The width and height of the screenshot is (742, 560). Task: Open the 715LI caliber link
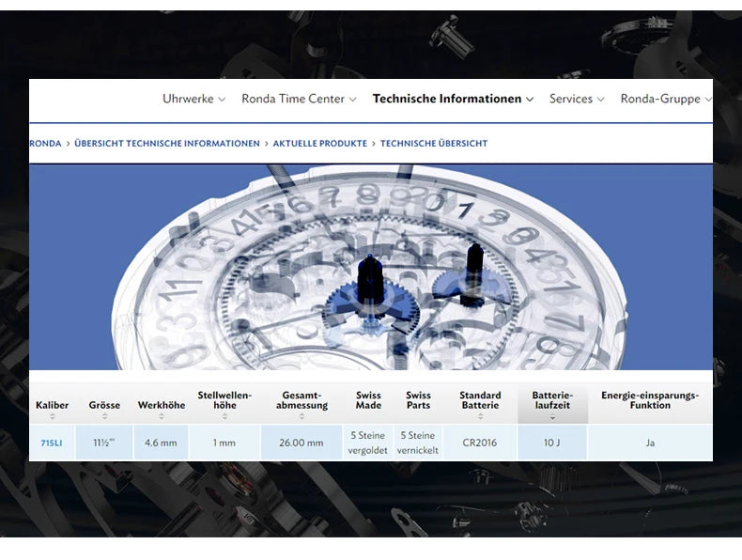52,443
